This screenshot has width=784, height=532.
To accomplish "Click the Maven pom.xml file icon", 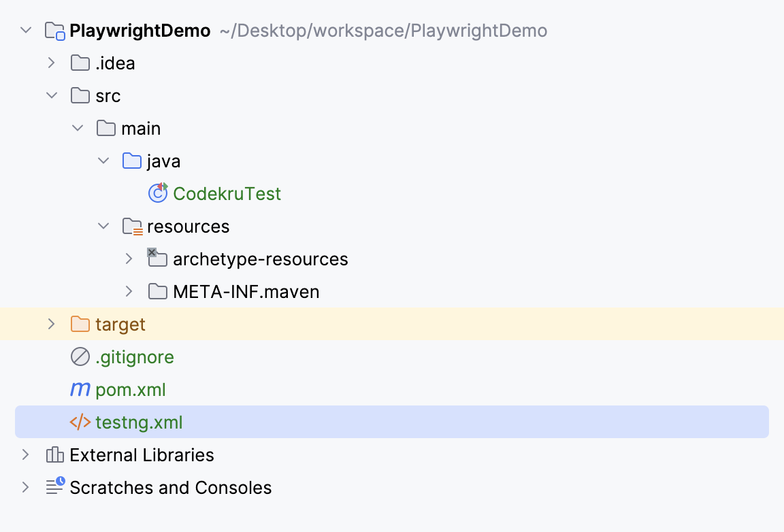I will pos(80,390).
